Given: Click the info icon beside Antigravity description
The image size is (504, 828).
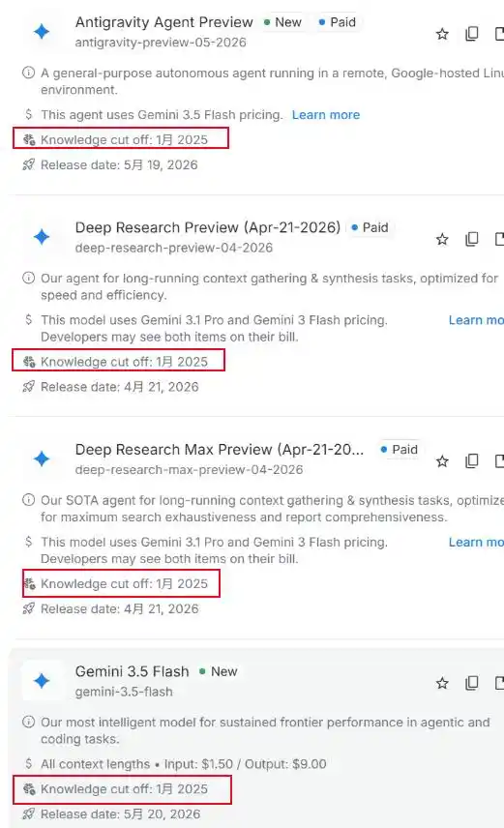Looking at the screenshot, I should 28,73.
